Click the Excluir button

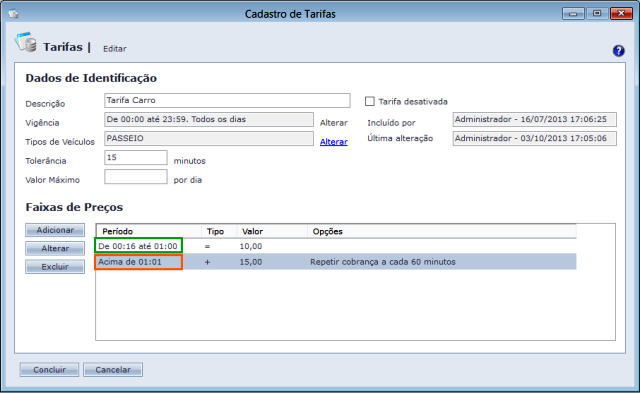pyautogui.click(x=55, y=266)
